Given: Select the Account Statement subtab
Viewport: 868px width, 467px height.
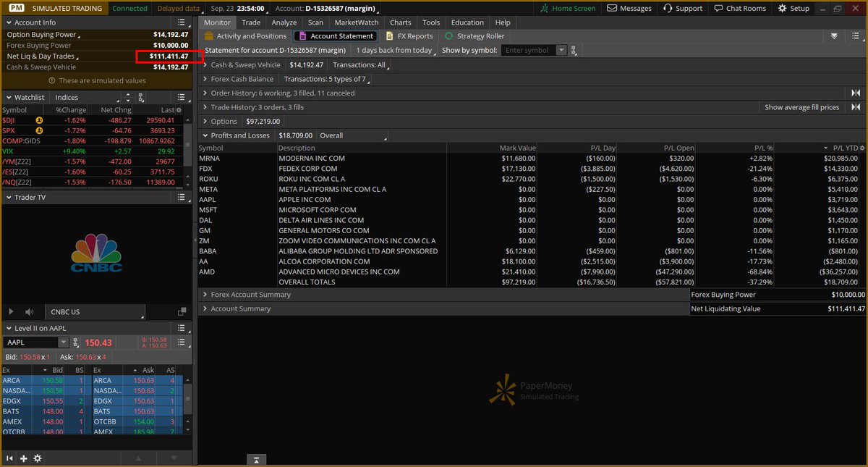Looking at the screenshot, I should [336, 35].
